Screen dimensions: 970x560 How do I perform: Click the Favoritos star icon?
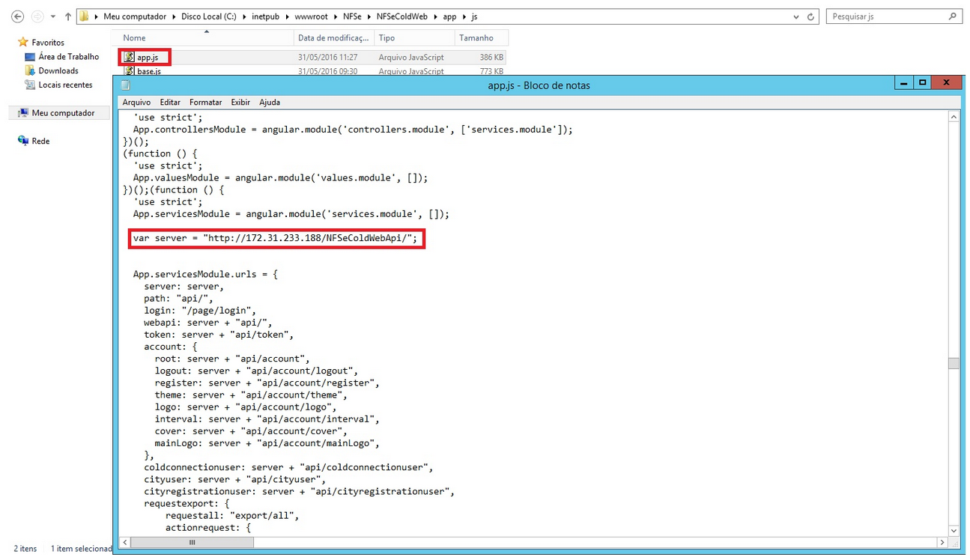click(22, 43)
